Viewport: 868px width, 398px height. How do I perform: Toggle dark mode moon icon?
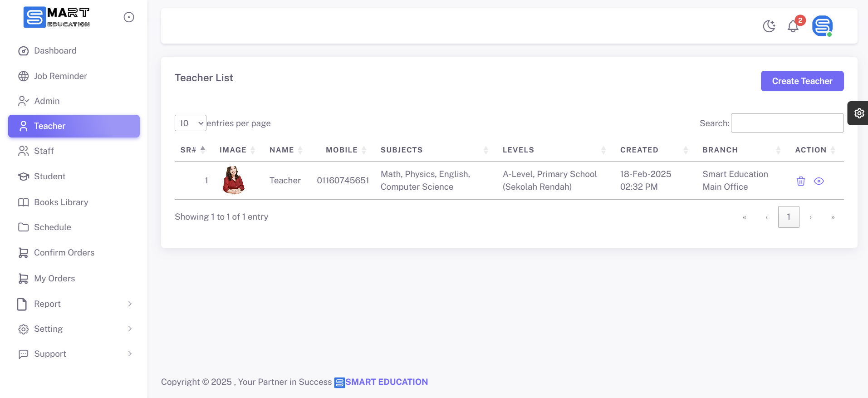(x=769, y=26)
